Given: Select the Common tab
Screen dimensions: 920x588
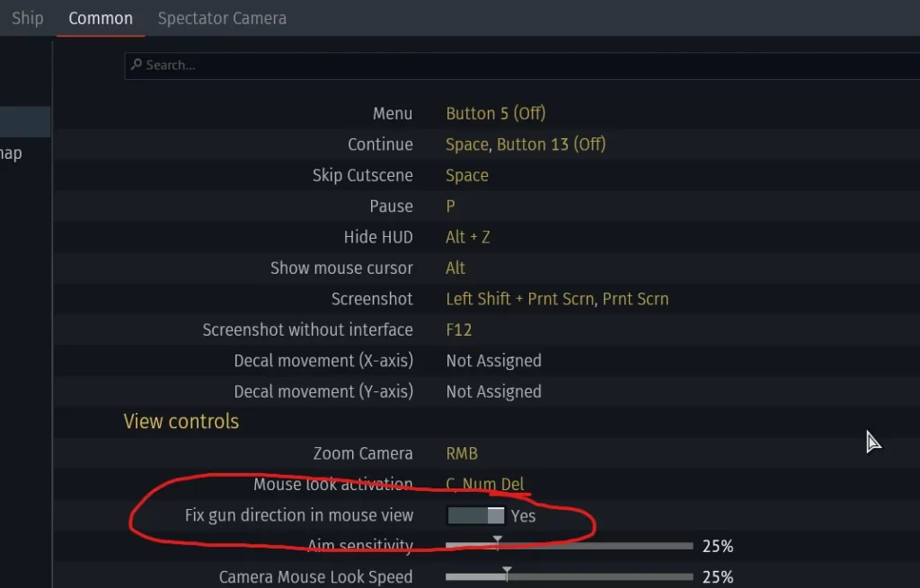Looking at the screenshot, I should tap(101, 18).
